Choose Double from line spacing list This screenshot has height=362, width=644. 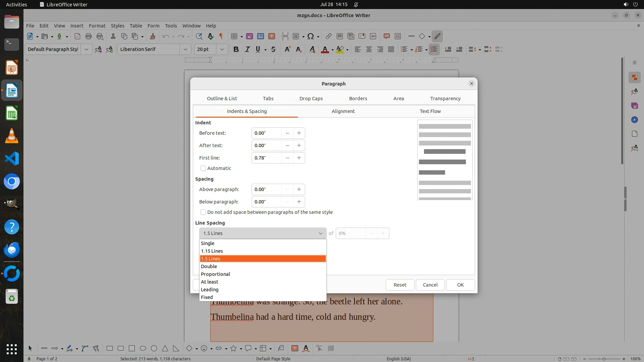point(209,266)
